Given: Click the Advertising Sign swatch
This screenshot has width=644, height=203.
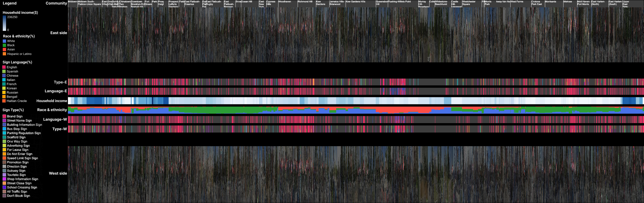Looking at the screenshot, I should tap(4, 145).
